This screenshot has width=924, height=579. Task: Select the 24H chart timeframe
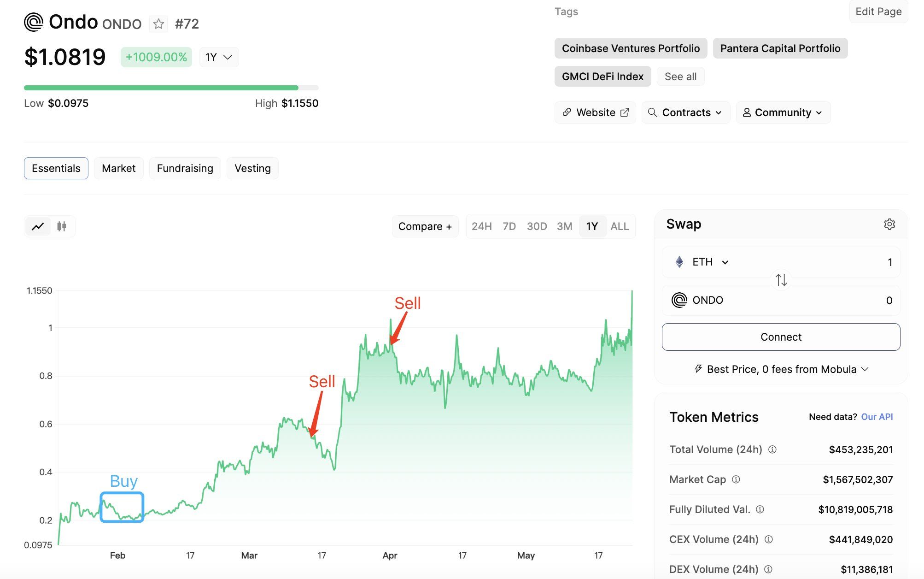pyautogui.click(x=481, y=226)
